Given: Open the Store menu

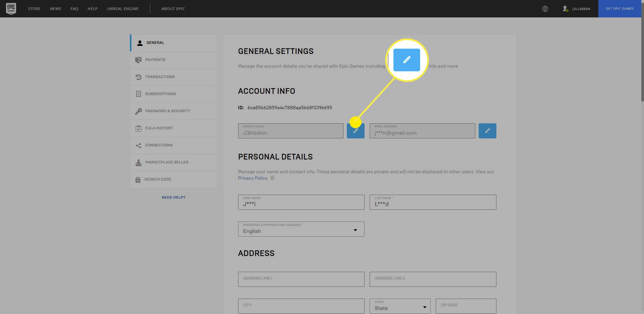Looking at the screenshot, I should pos(34,9).
